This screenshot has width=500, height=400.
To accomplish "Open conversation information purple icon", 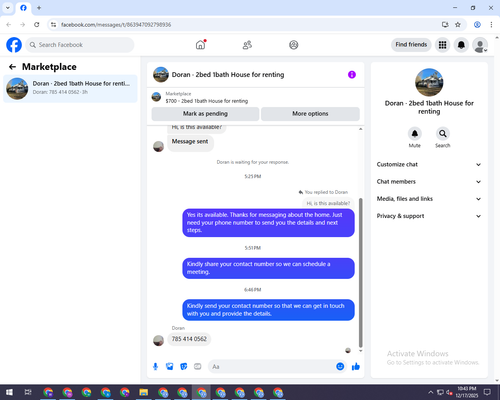I will click(x=352, y=75).
